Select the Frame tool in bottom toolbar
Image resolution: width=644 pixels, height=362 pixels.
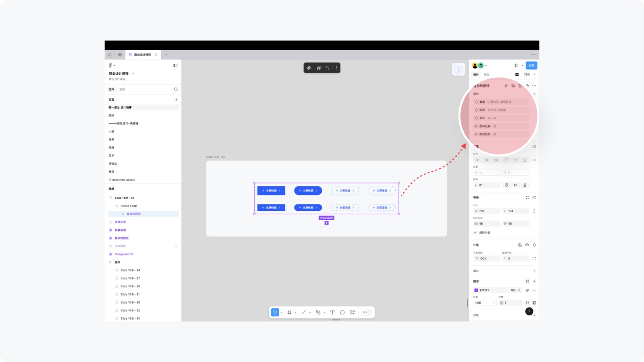pyautogui.click(x=289, y=313)
